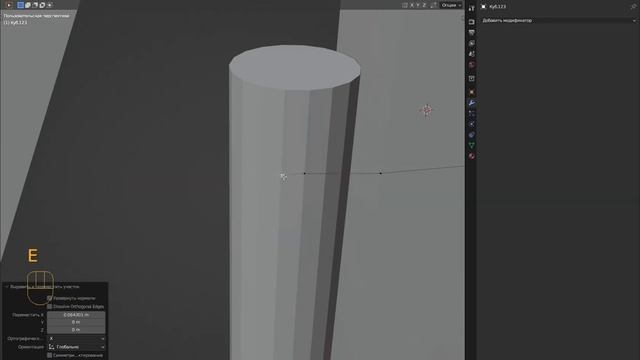Open the editor type menu icon
This screenshot has width=640, height=360.
click(x=9, y=5)
